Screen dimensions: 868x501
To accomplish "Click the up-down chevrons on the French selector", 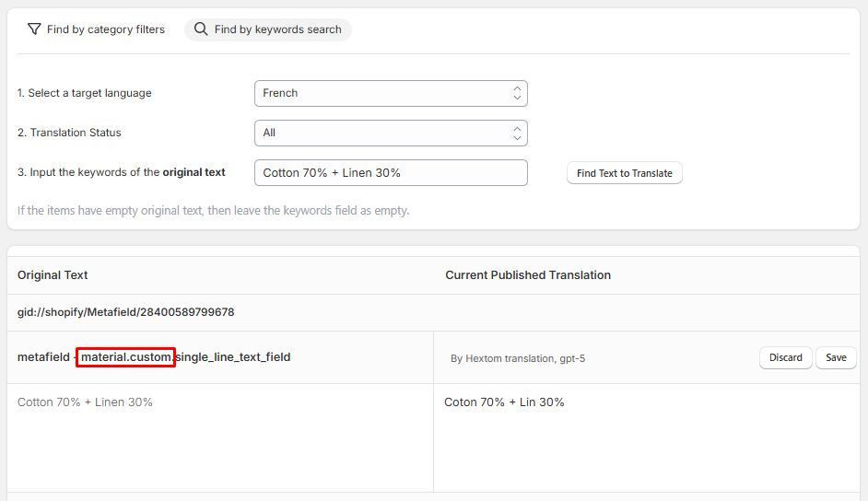I will pyautogui.click(x=517, y=93).
